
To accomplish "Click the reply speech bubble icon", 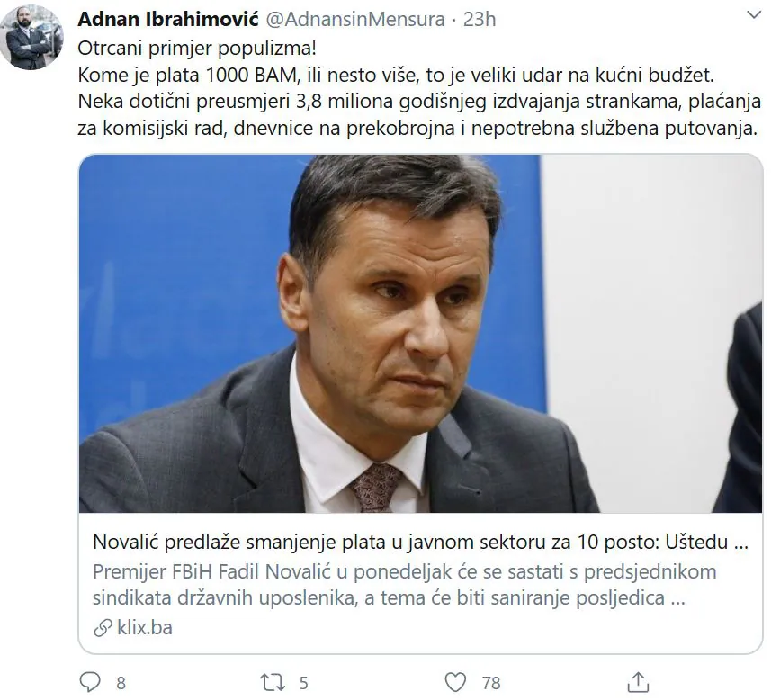I will coord(90,682).
